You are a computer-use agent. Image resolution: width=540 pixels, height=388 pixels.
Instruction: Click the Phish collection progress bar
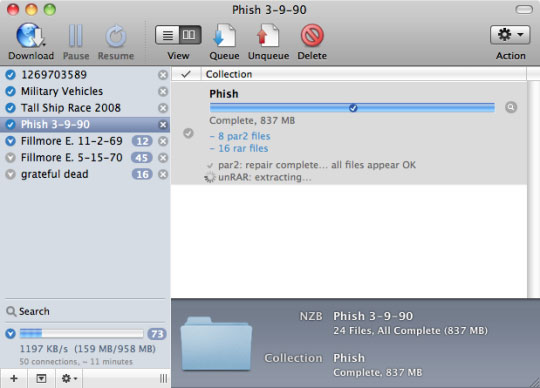point(352,108)
